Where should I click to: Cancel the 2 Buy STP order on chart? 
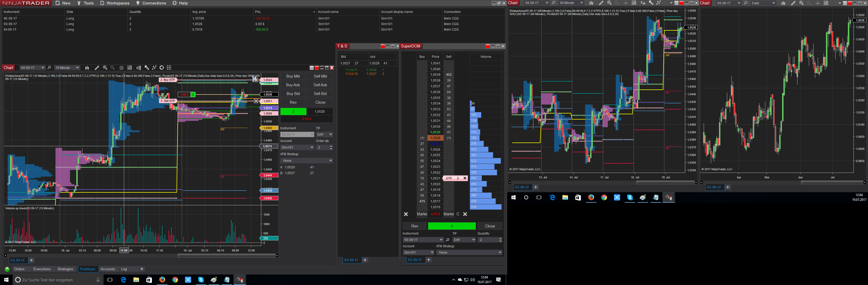(x=255, y=80)
